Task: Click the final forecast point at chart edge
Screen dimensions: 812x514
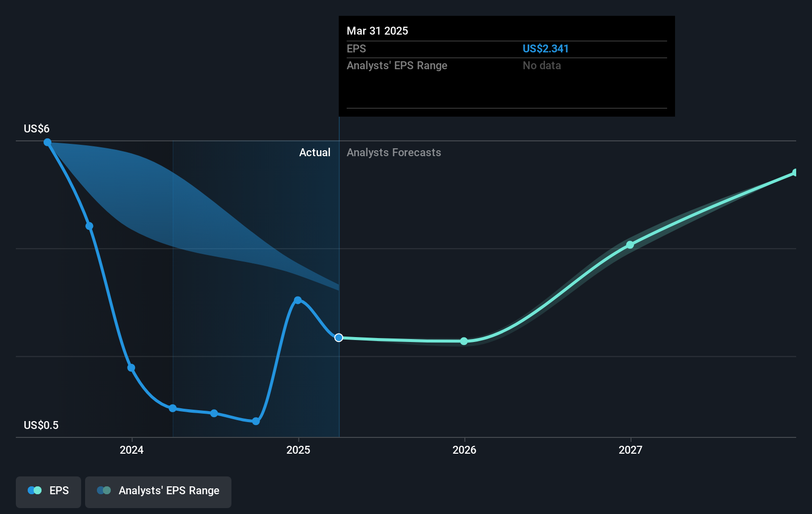Action: click(795, 172)
